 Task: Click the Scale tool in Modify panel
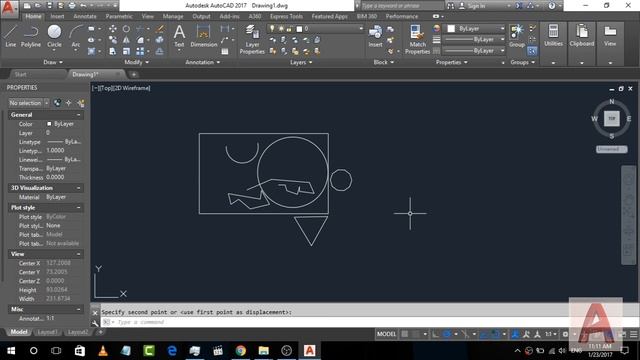(126, 51)
